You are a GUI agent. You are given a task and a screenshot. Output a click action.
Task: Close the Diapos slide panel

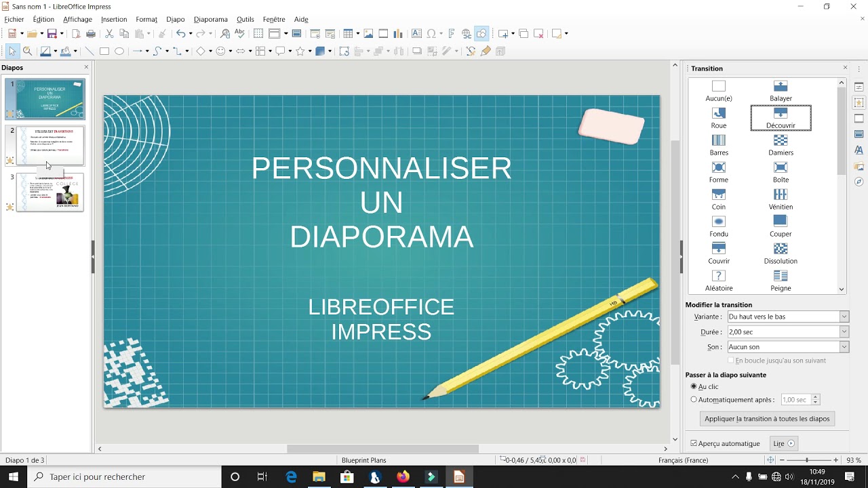pos(86,67)
